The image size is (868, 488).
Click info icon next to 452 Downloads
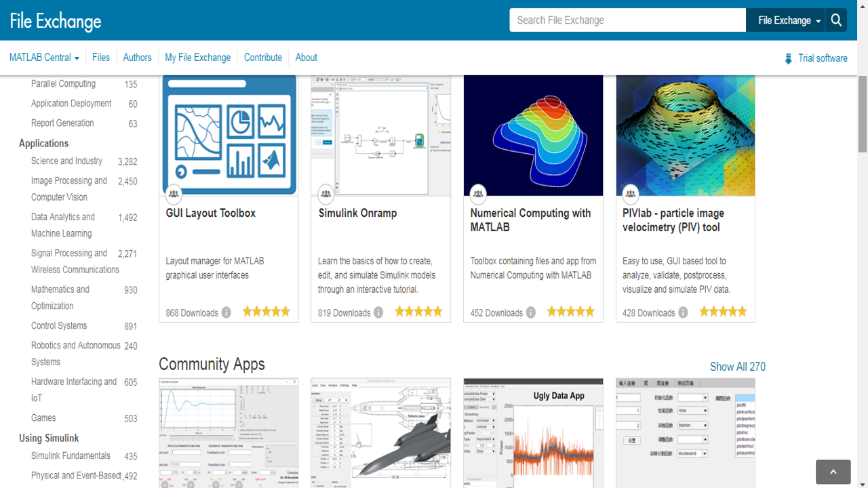tap(531, 312)
